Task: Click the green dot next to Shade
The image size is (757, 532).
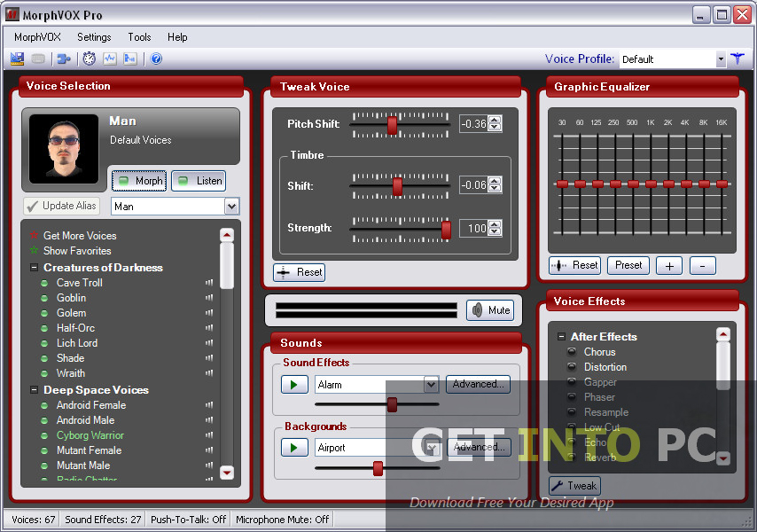Action: [x=44, y=358]
